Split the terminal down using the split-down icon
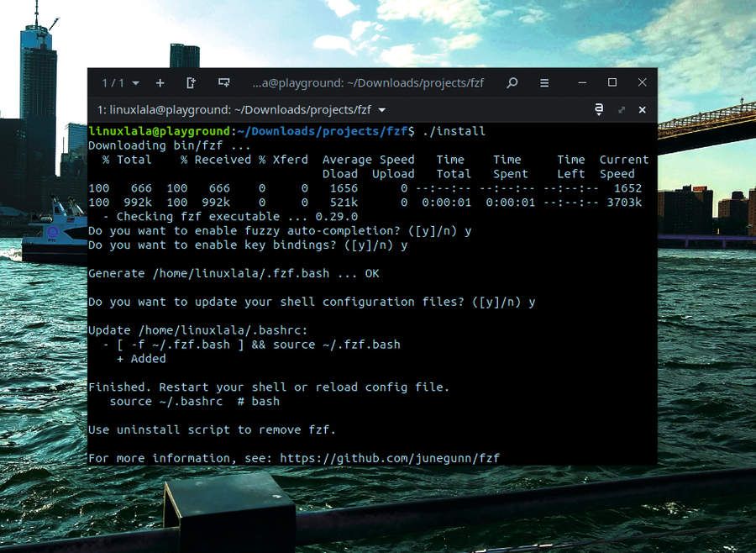The width and height of the screenshot is (756, 553). [223, 82]
